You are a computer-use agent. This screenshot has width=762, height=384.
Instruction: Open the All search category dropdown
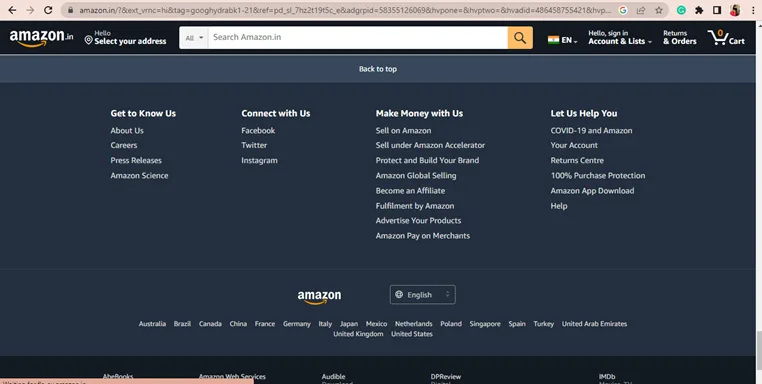194,37
